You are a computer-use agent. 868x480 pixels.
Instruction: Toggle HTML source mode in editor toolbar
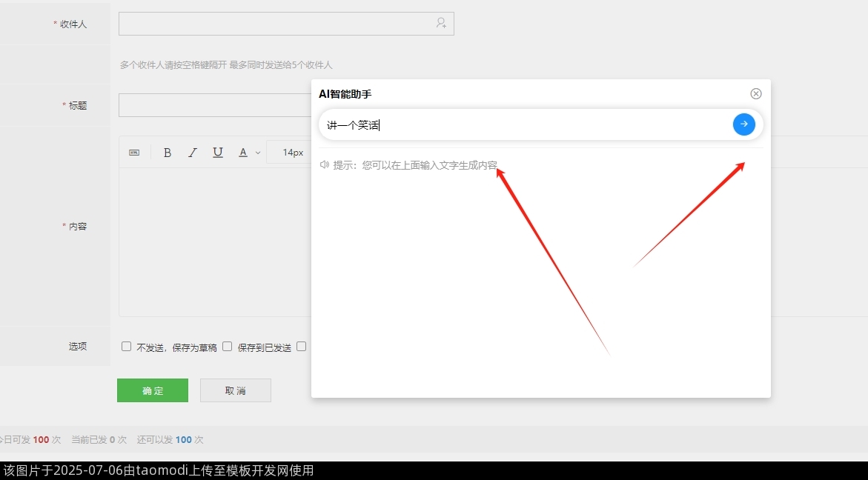pos(134,153)
